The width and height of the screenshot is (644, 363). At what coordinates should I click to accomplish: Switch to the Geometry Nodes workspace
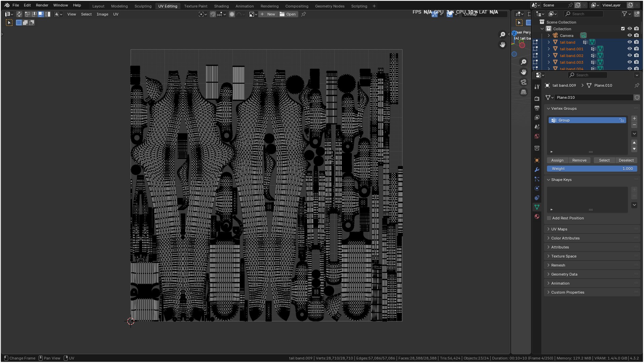(x=330, y=6)
